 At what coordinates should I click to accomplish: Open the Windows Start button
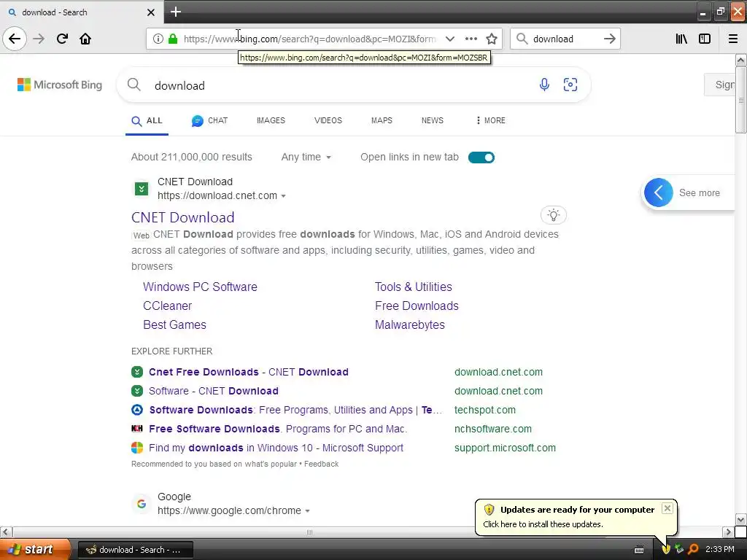tap(35, 549)
